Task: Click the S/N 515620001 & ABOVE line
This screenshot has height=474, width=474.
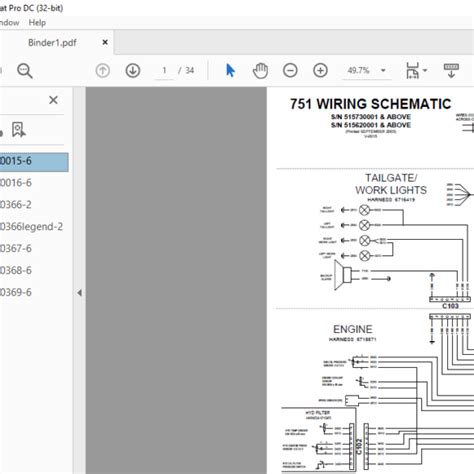Action: [371, 125]
